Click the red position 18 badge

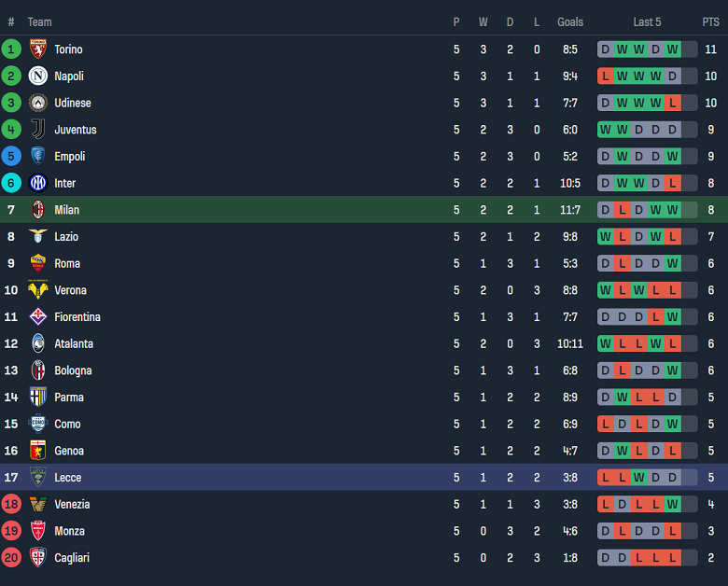click(x=11, y=505)
